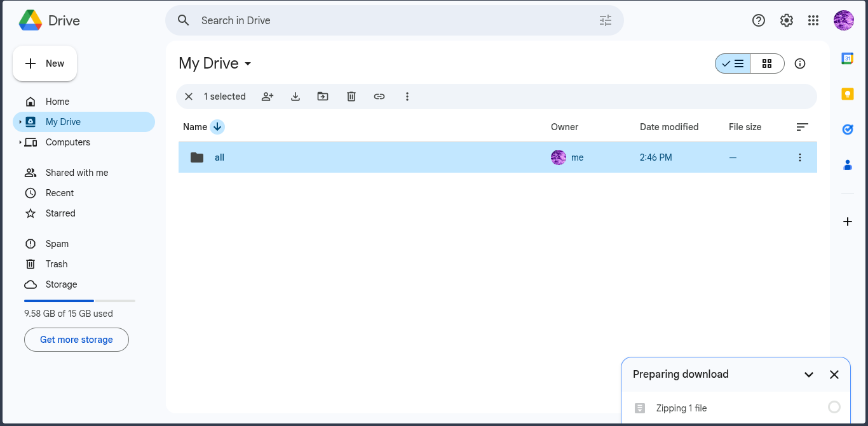Image resolution: width=868 pixels, height=426 pixels.
Task: Click the New button
Action: [45, 63]
